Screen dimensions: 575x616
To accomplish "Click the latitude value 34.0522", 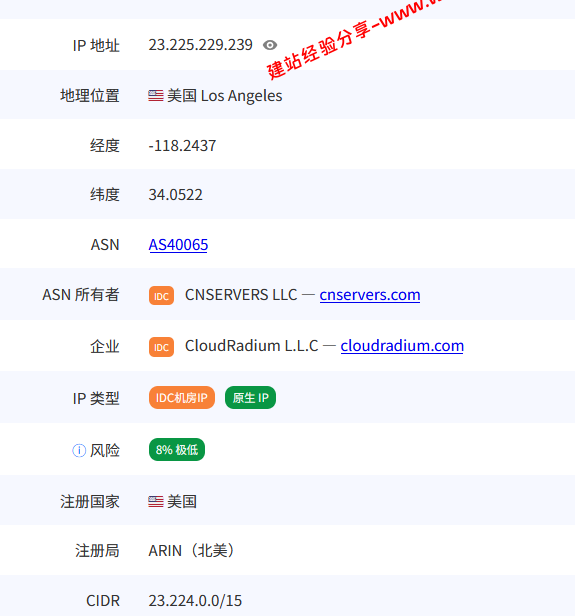I will click(176, 195).
